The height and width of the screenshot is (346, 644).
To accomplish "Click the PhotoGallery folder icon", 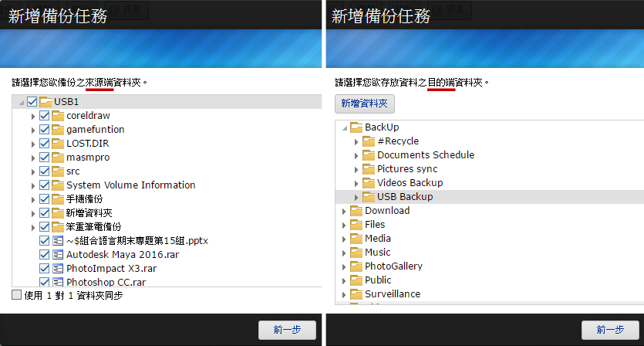I will 356,266.
